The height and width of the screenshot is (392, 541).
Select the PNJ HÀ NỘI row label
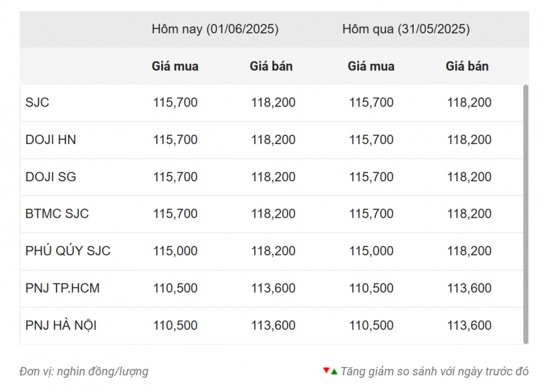tap(61, 325)
